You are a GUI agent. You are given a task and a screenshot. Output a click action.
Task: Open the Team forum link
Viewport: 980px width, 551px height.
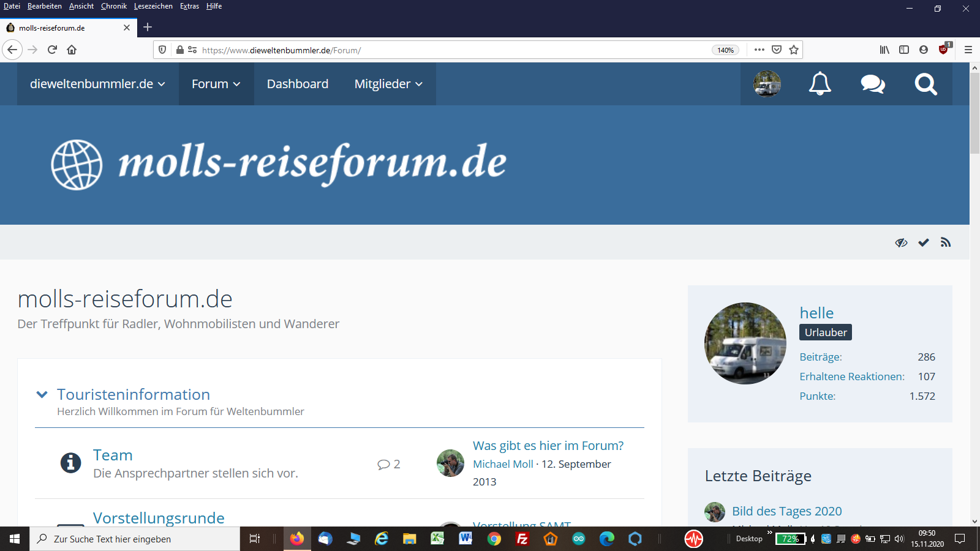point(113,455)
